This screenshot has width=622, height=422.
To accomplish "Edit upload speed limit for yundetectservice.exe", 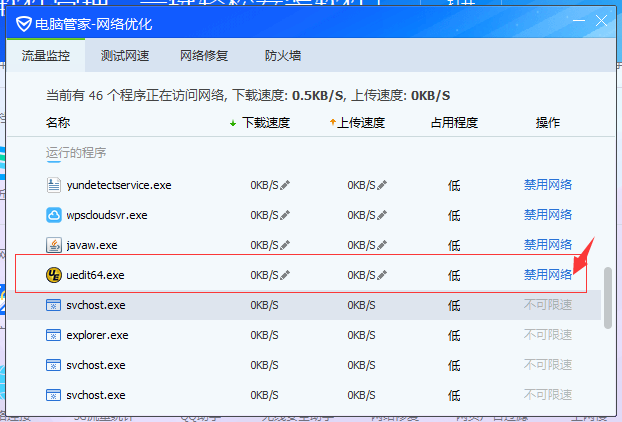I will tap(382, 185).
